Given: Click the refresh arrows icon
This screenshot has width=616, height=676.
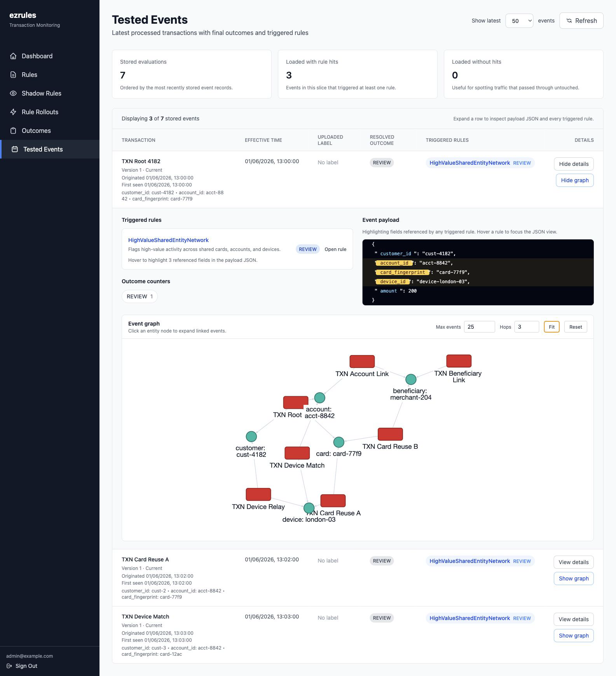Looking at the screenshot, I should coord(569,21).
